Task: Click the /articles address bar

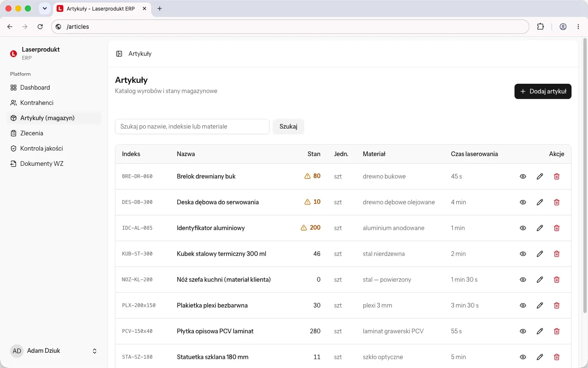Action: coord(290,27)
